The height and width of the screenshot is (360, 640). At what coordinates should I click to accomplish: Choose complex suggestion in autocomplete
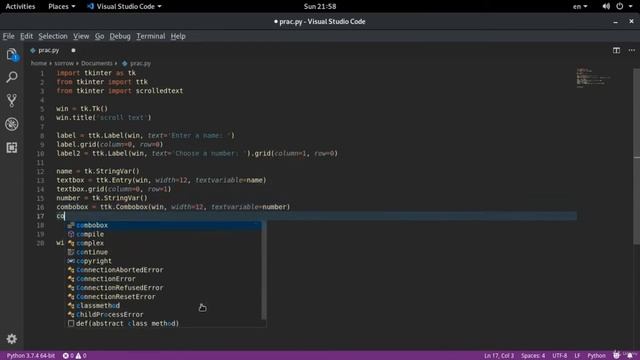pos(164,243)
